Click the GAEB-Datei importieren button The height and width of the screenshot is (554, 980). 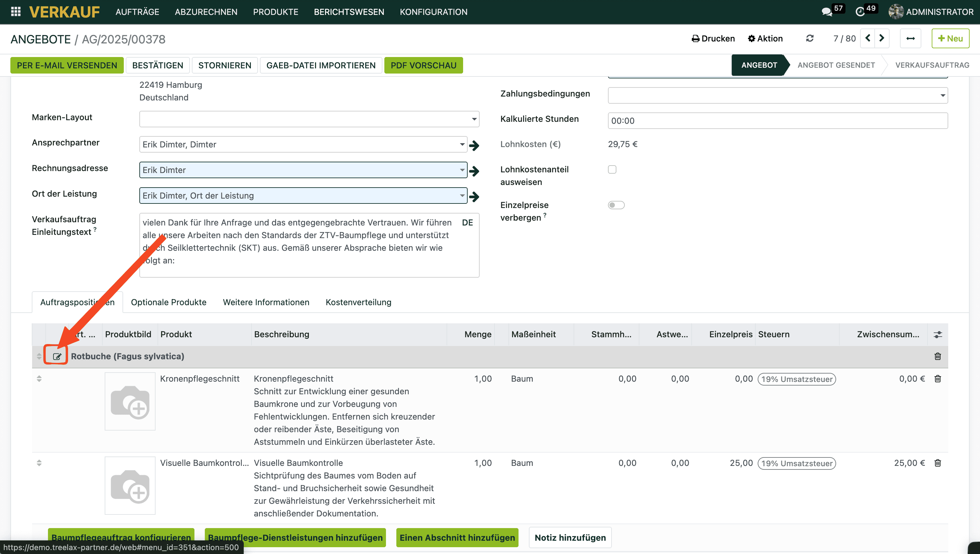pyautogui.click(x=321, y=65)
